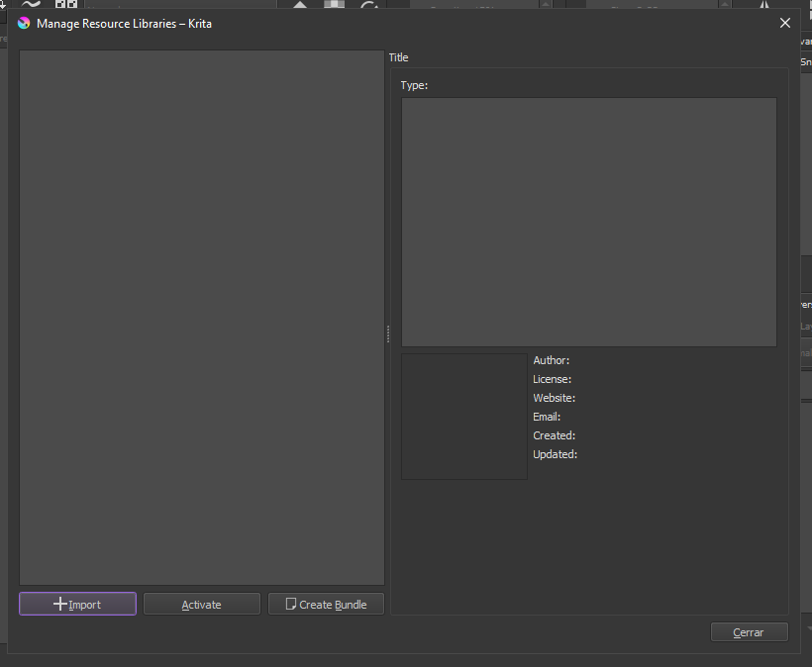Click the vertical splitter handle between panels
Image resolution: width=812 pixels, height=667 pixels.
coord(387,334)
